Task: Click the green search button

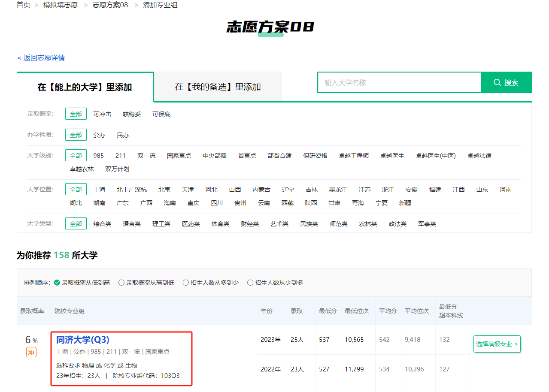Action: tap(506, 83)
